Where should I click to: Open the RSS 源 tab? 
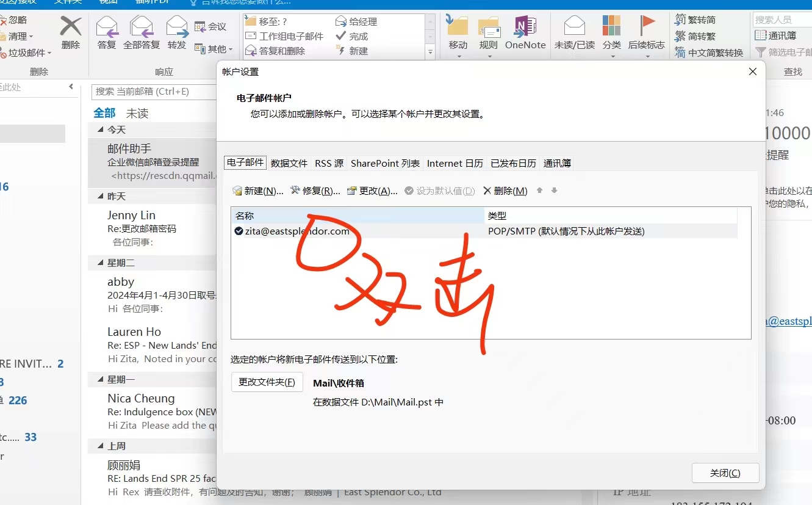click(x=329, y=163)
